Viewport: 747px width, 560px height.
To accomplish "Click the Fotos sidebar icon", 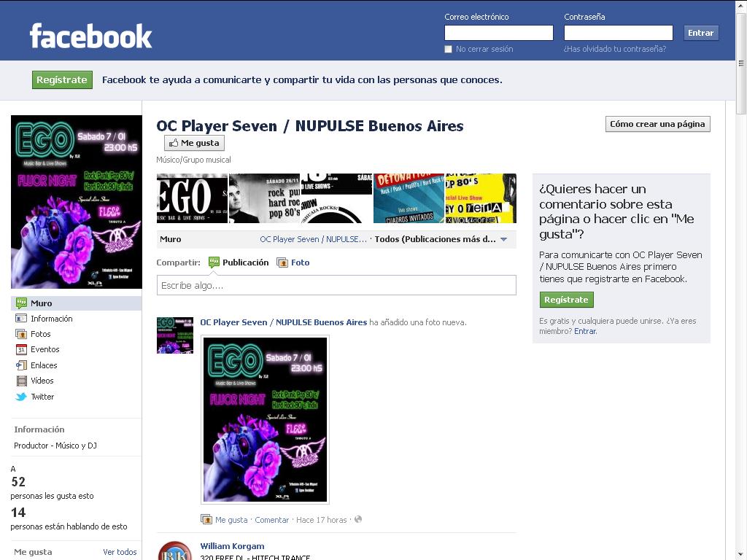I will 21,334.
